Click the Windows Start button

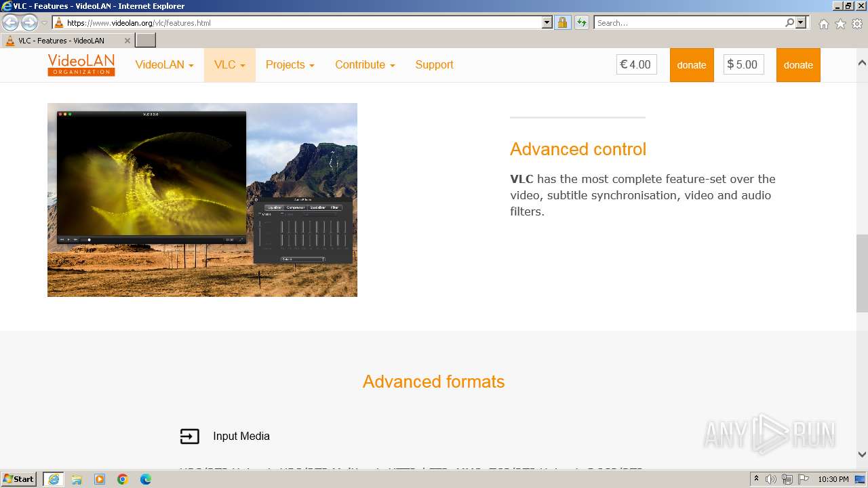click(19, 479)
